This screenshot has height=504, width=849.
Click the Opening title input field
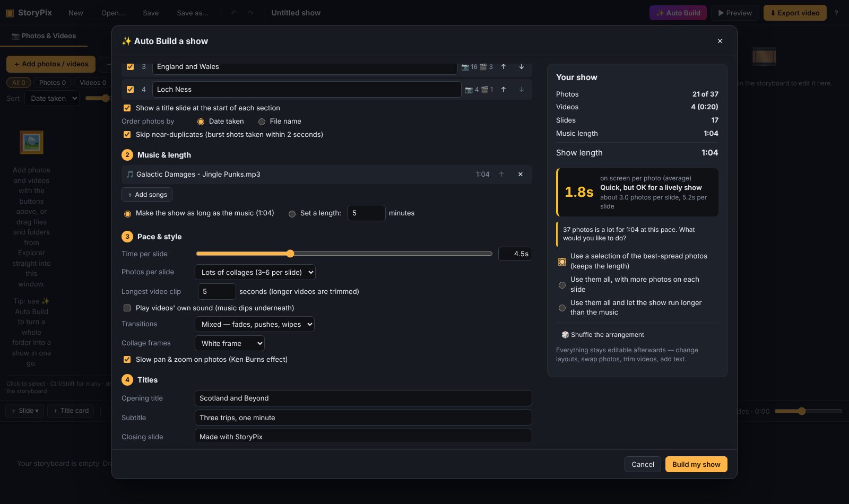[x=363, y=398]
